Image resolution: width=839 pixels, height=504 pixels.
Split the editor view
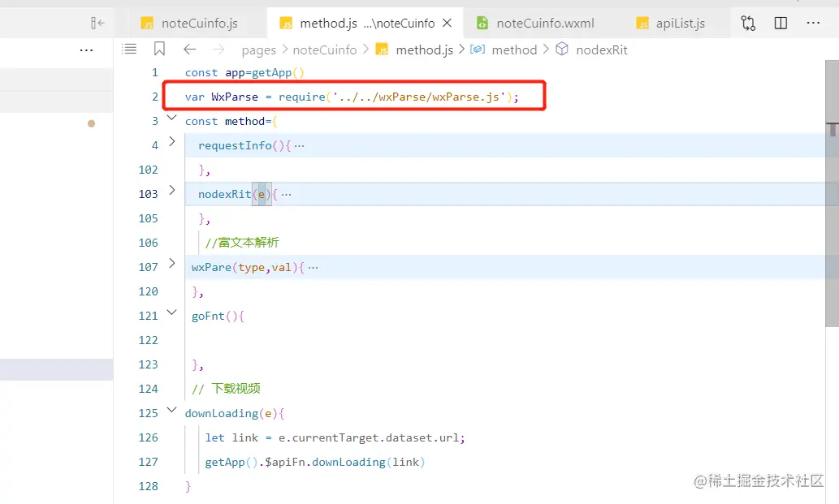coord(781,23)
